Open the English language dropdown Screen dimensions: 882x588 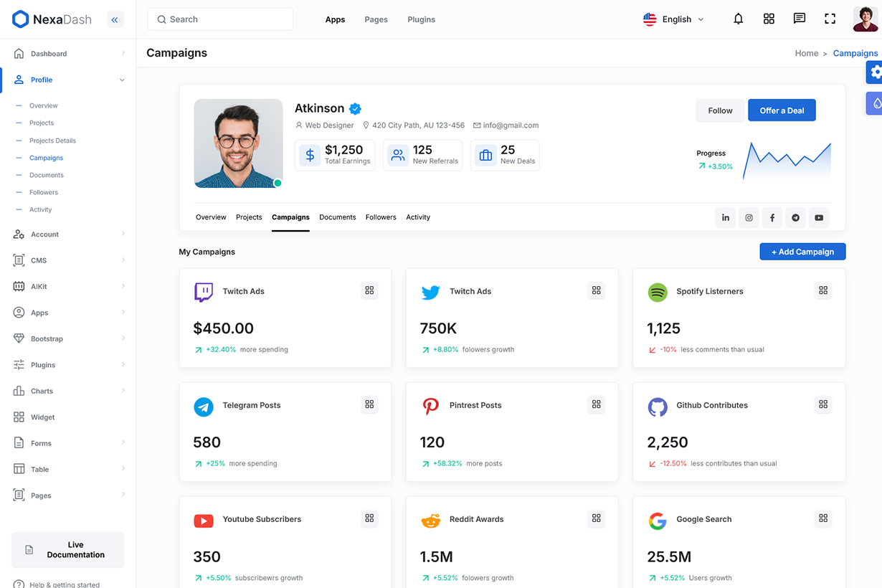[x=673, y=19]
